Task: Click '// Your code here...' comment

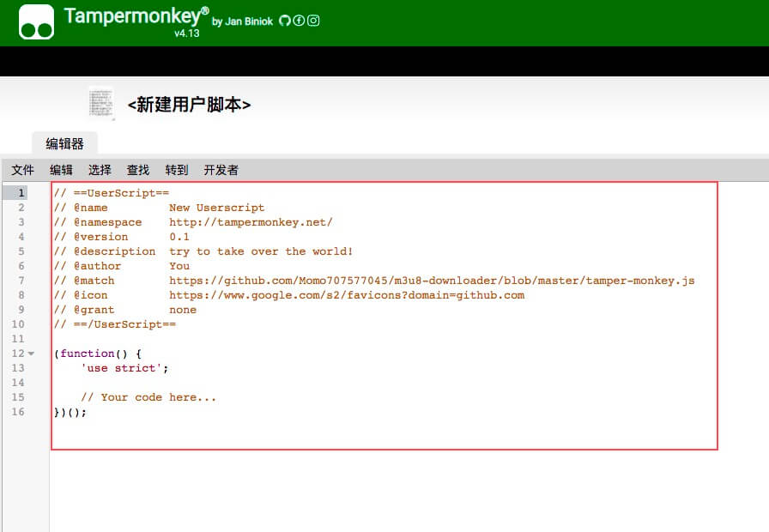Action: pos(148,397)
